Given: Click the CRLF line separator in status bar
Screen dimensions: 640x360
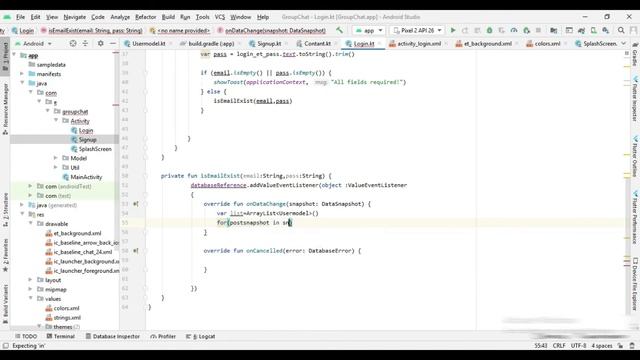Looking at the screenshot, I should pyautogui.click(x=559, y=346).
